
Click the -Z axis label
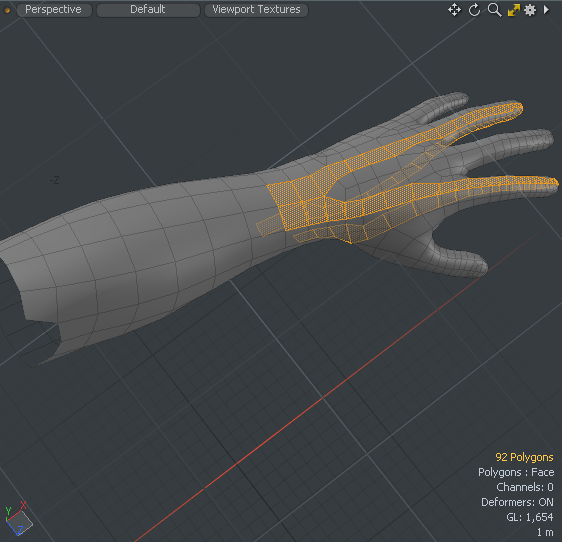[54, 180]
